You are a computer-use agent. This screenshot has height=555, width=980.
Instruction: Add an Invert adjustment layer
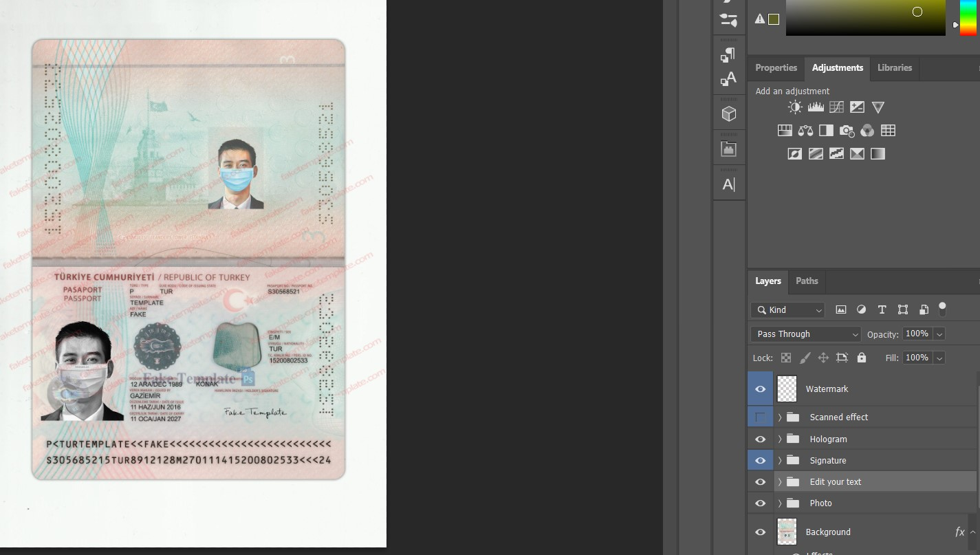coord(795,153)
